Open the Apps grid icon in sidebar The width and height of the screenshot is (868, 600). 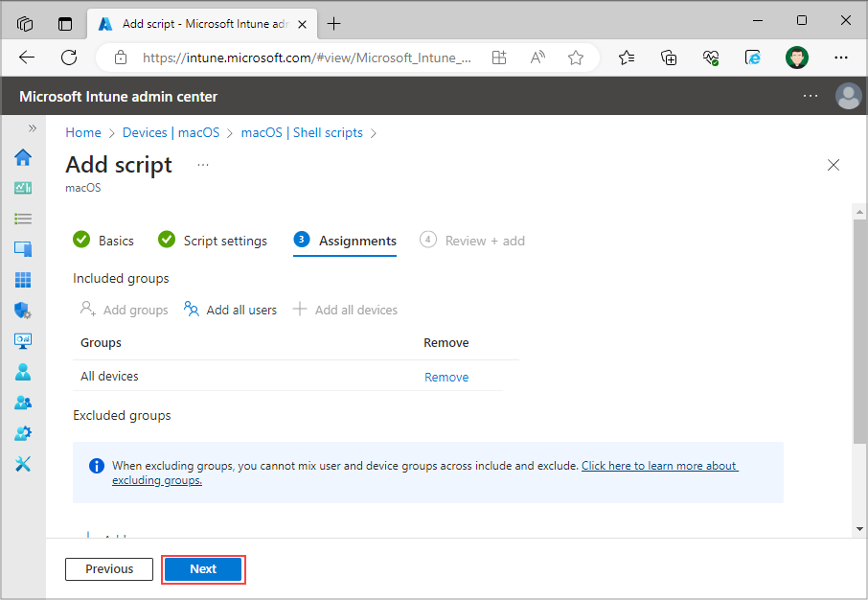[x=23, y=280]
